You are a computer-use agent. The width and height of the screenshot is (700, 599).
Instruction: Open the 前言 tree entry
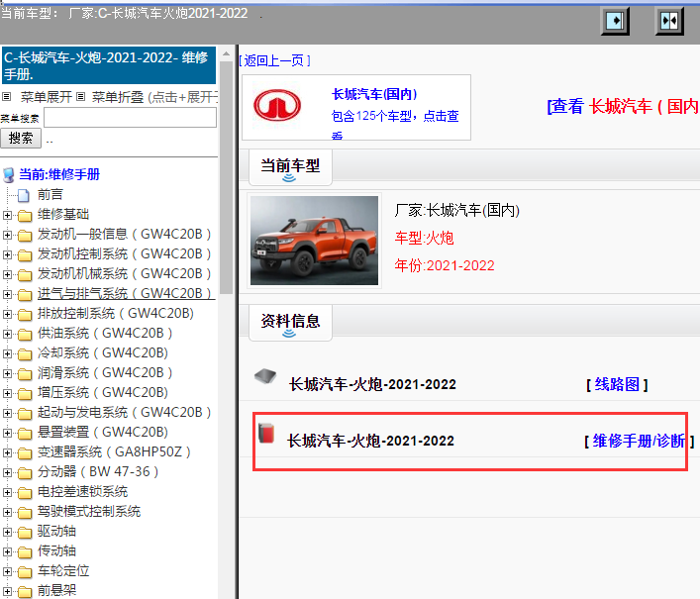[x=50, y=195]
